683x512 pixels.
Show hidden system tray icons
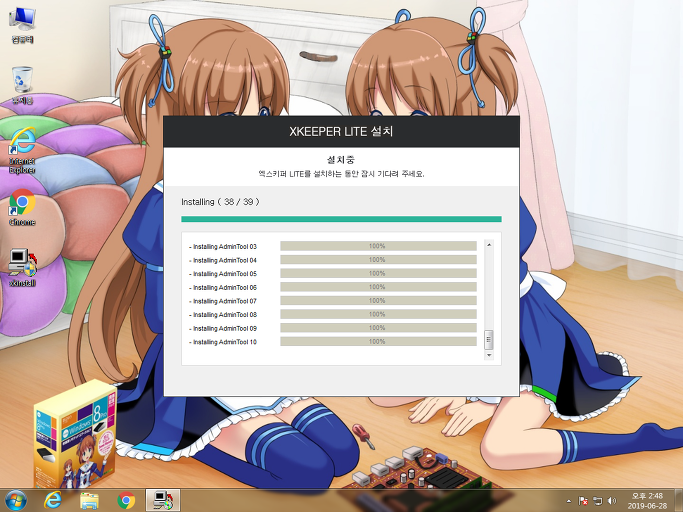tap(569, 501)
